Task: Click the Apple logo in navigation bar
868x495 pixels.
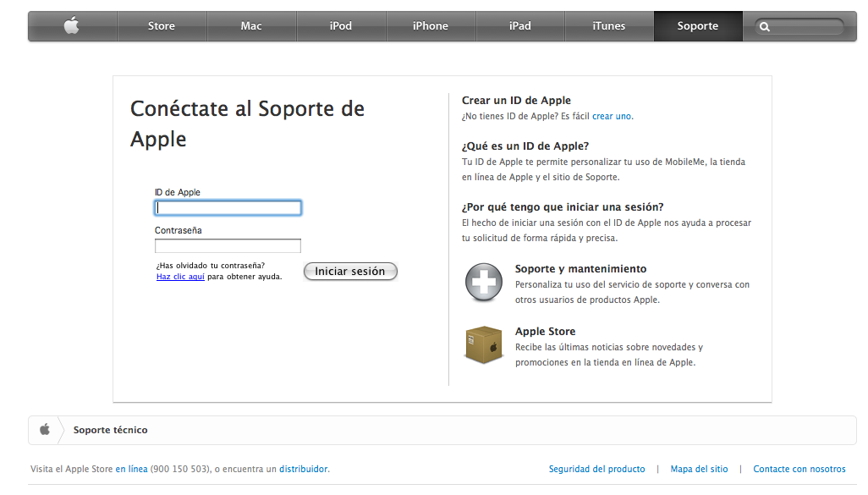Action: [71, 25]
